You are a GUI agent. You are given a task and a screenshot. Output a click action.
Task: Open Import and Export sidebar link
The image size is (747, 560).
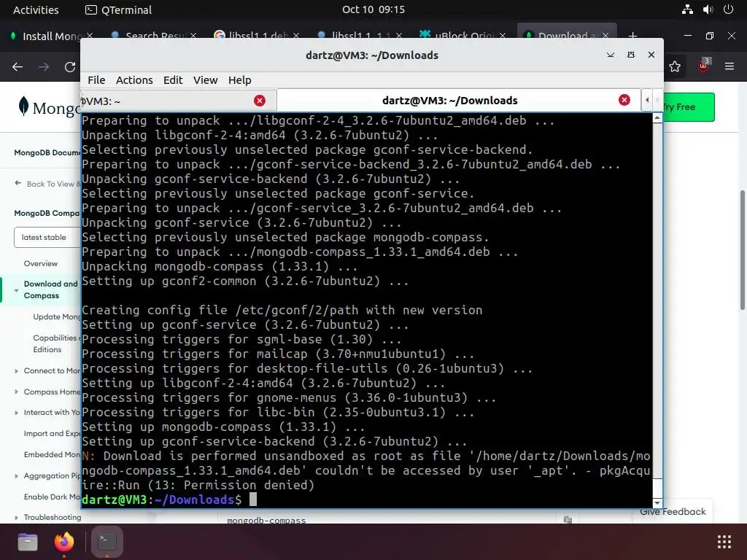point(53,433)
